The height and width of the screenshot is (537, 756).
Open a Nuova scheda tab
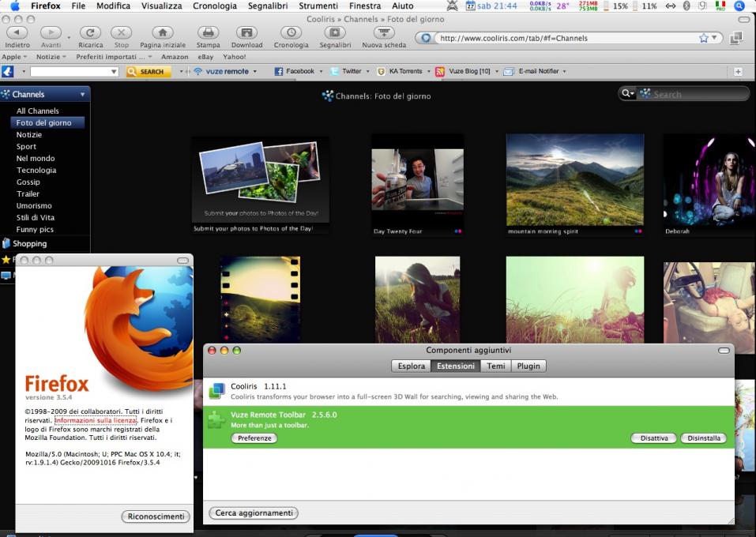(x=384, y=33)
